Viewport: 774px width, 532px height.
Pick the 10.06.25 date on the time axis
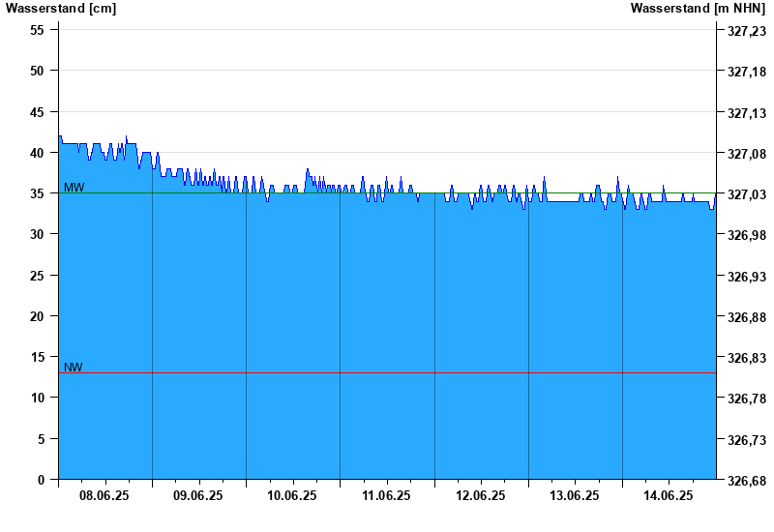pyautogui.click(x=292, y=495)
